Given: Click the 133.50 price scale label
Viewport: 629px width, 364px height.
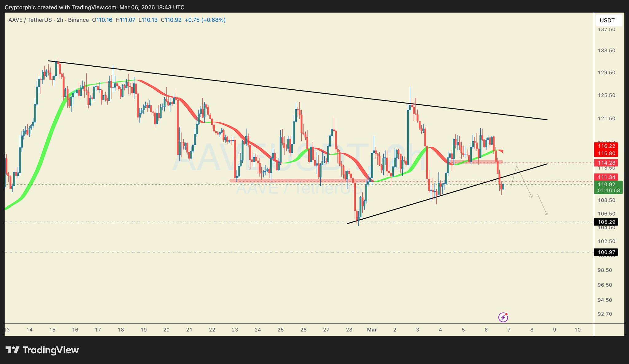Looking at the screenshot, I should point(607,50).
